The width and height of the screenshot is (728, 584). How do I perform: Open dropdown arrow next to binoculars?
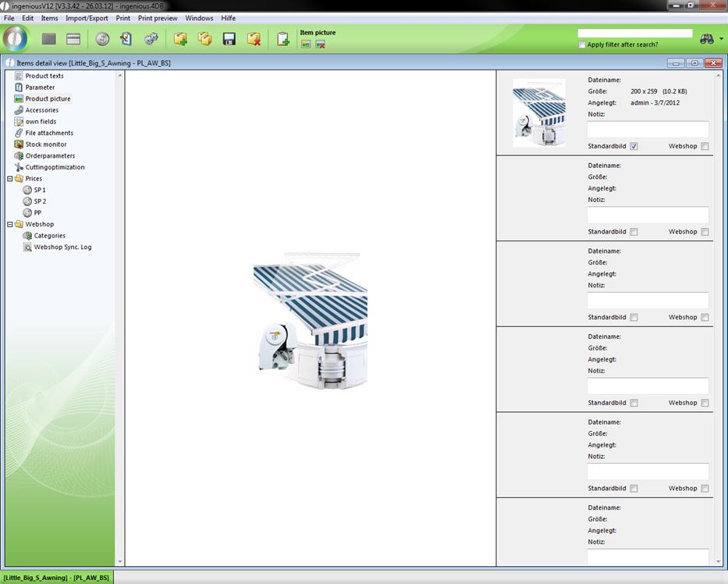(722, 39)
